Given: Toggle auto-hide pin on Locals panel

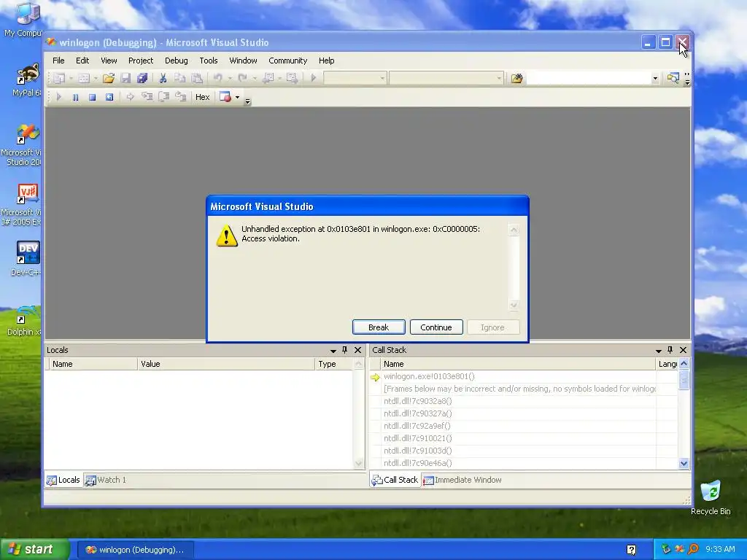Looking at the screenshot, I should click(345, 350).
